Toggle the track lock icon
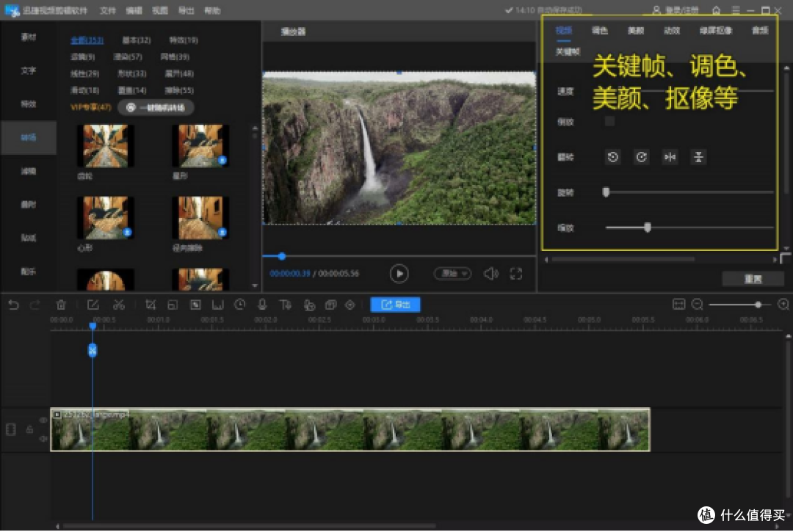Viewport: 793px width, 532px height. pyautogui.click(x=29, y=429)
